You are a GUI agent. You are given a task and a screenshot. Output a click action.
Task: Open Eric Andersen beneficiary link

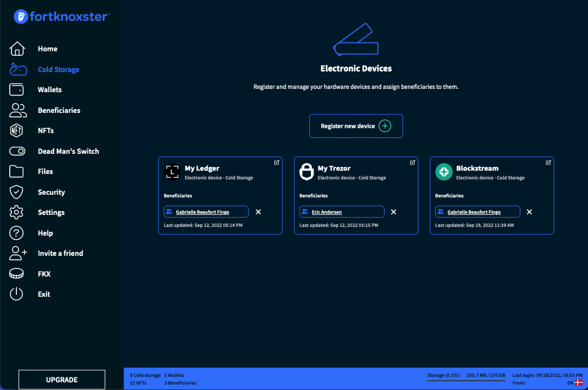(327, 212)
